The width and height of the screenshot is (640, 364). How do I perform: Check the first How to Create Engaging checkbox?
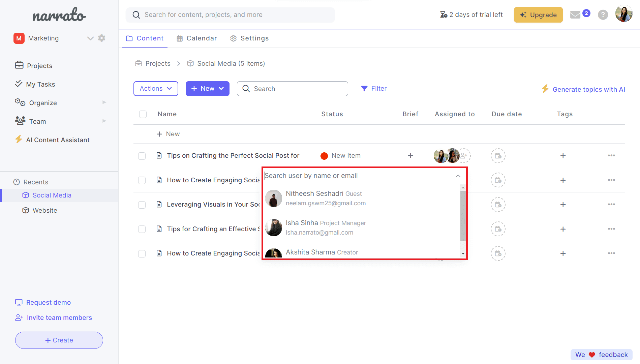(x=142, y=180)
